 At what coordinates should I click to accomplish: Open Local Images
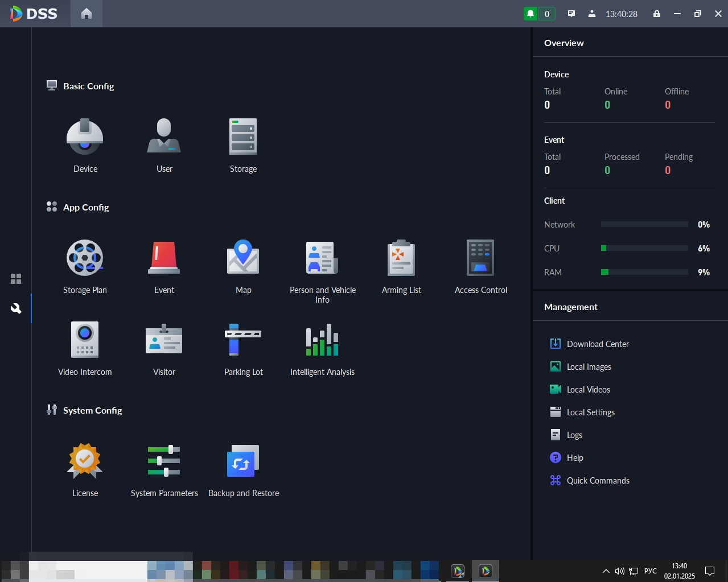581,366
